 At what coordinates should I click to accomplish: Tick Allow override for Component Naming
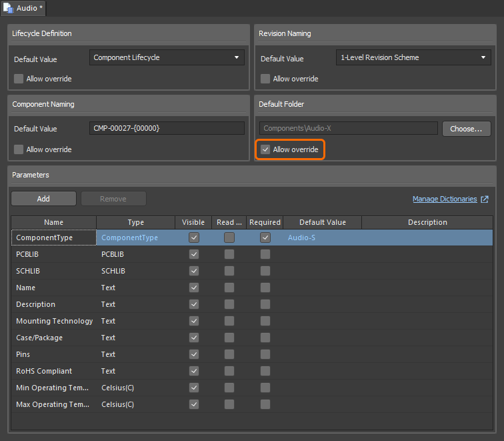19,149
